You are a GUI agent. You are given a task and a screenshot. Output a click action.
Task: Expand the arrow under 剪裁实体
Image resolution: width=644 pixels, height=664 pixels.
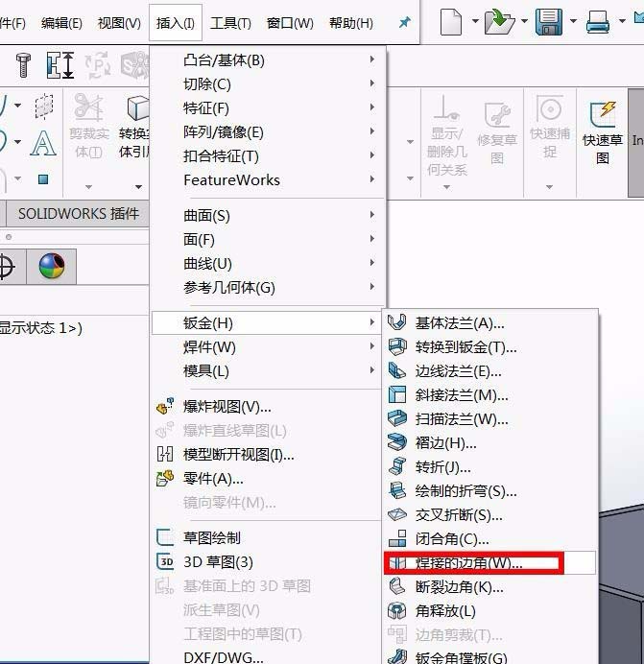88,187
